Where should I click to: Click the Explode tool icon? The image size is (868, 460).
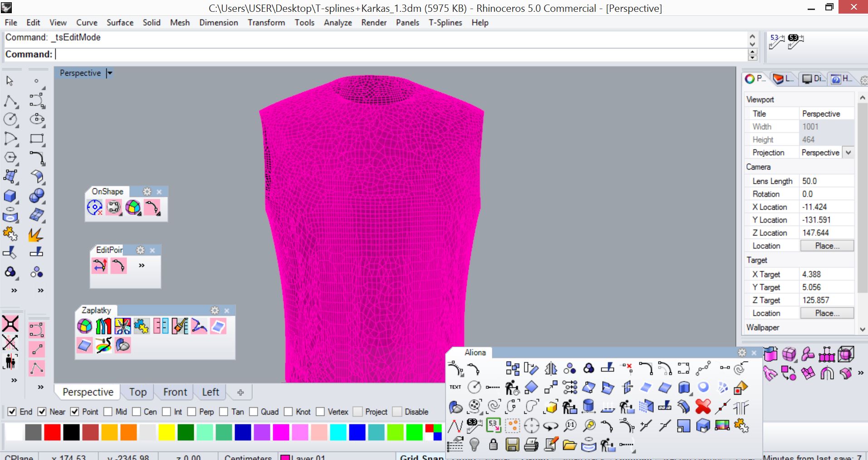tap(36, 235)
